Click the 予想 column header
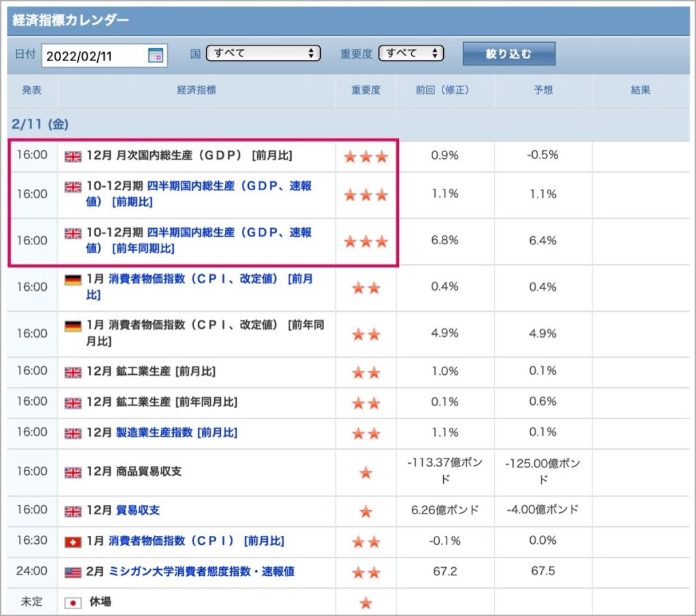This screenshot has width=696, height=616. tap(543, 90)
